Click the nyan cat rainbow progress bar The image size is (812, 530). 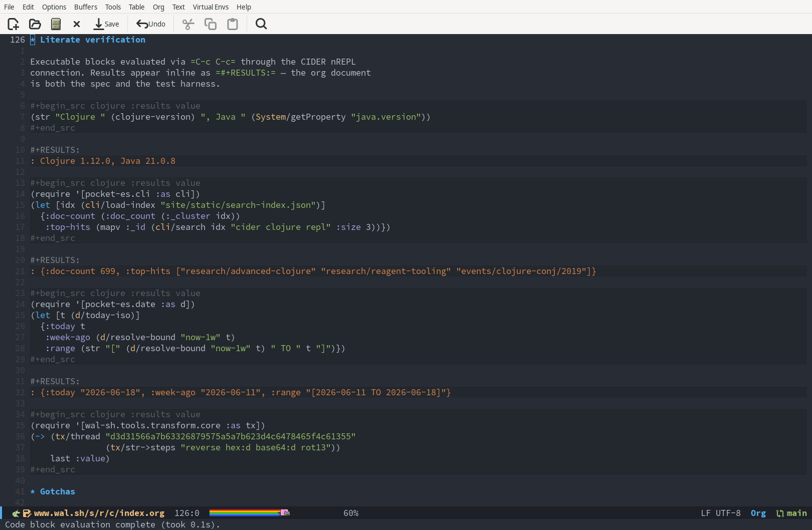(250, 513)
